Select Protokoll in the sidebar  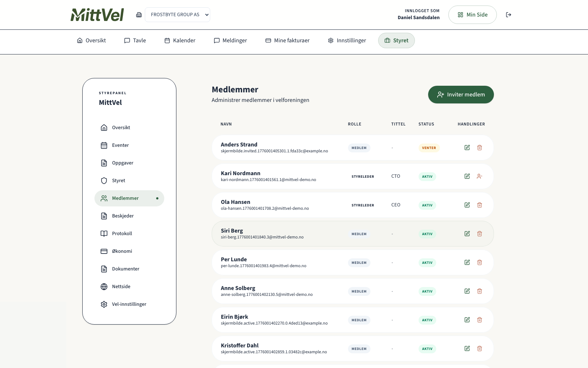coord(122,234)
